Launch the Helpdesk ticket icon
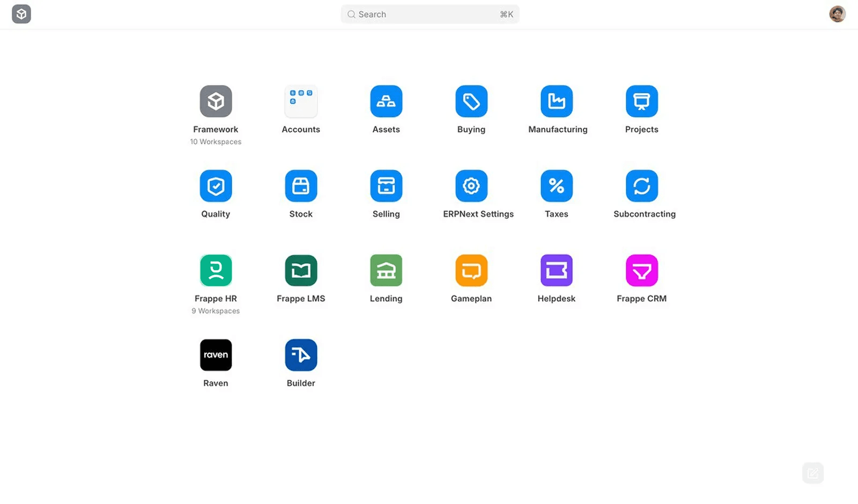The image size is (858, 504). (557, 270)
